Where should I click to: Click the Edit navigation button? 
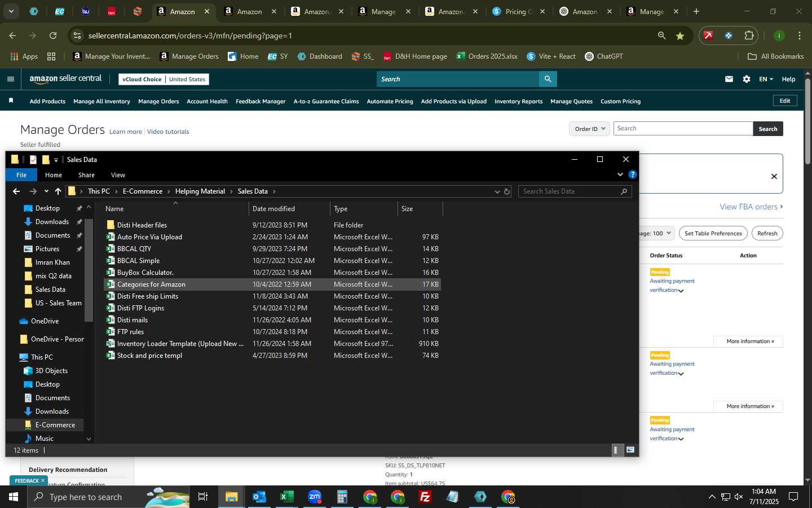[x=785, y=100]
